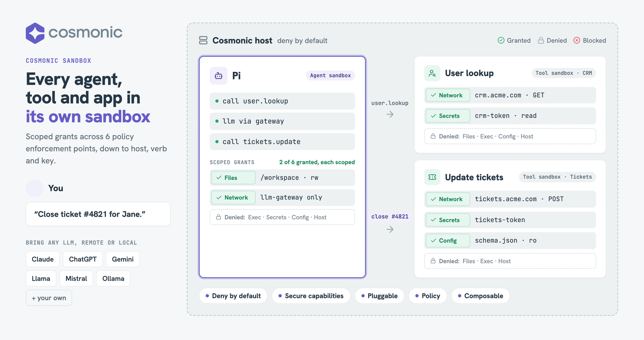Click lock icon in User lookup Denied row
644x340 pixels.
click(433, 136)
